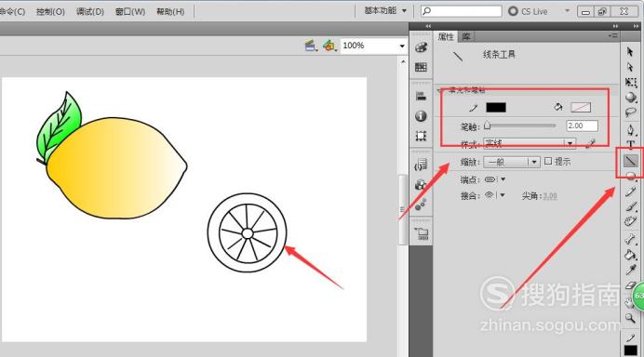Screen dimensions: 644x357
Task: Open the 基本功能 workspace dropdown
Action: click(x=385, y=10)
